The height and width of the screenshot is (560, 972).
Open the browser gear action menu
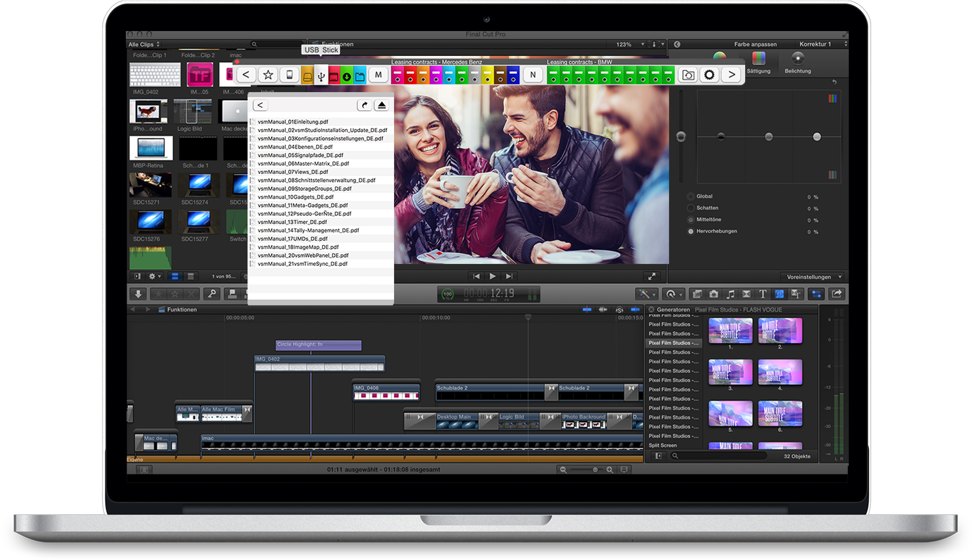click(154, 276)
